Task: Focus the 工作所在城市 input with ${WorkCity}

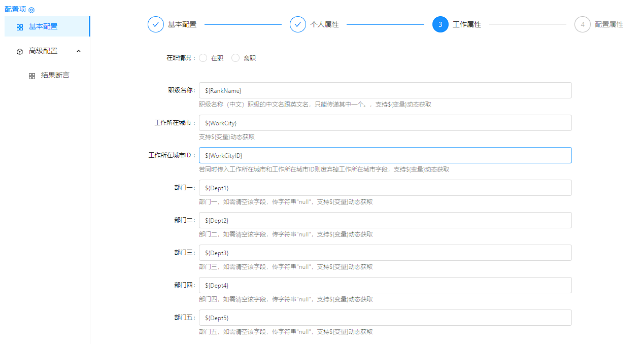Action: 385,123
